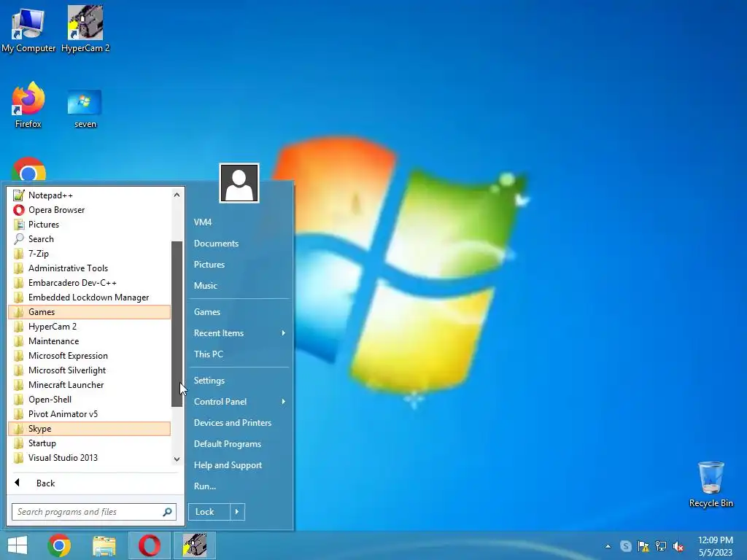Open Search in the programs list

point(90,239)
